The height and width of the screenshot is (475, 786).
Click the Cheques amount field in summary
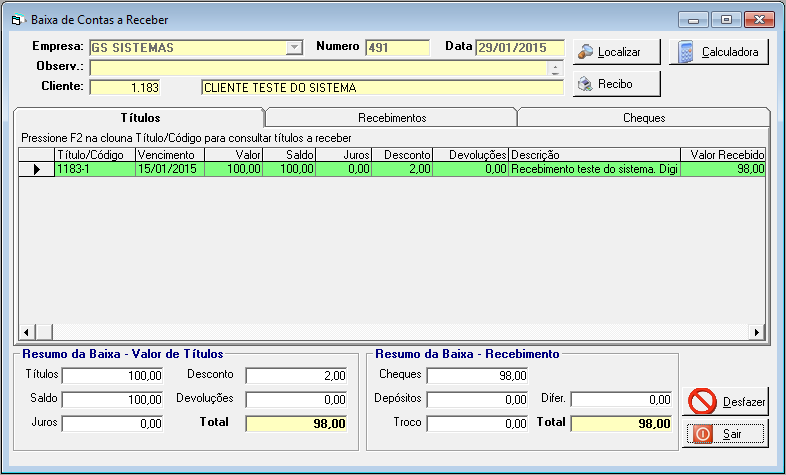point(478,376)
